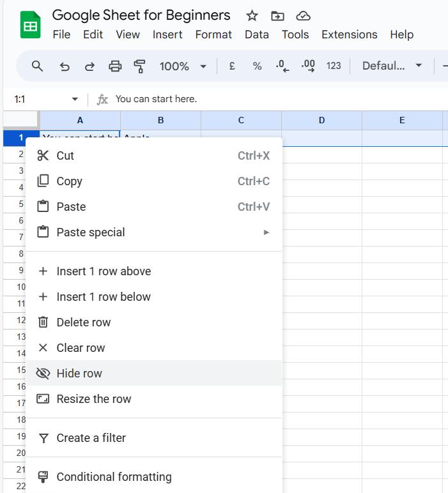Open Conditional formatting from context menu
Screen dimensions: 448x493
pyautogui.click(x=154, y=476)
